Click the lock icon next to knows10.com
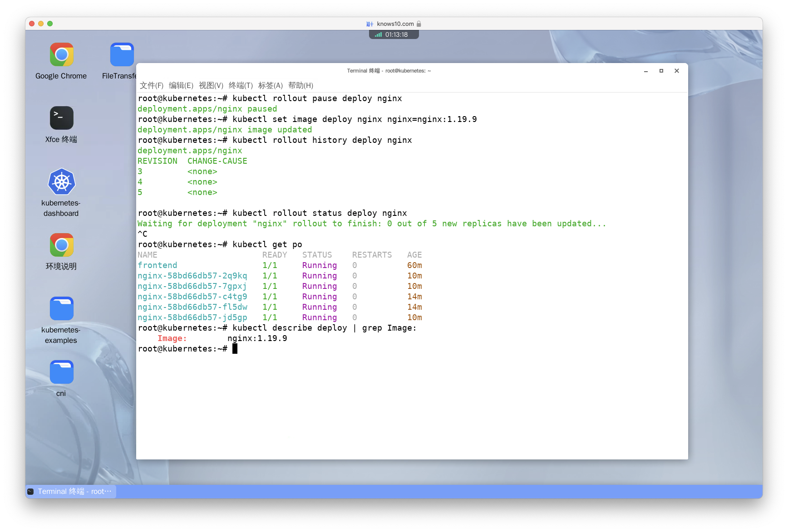Viewport: 788px width, 532px height. 419,24
